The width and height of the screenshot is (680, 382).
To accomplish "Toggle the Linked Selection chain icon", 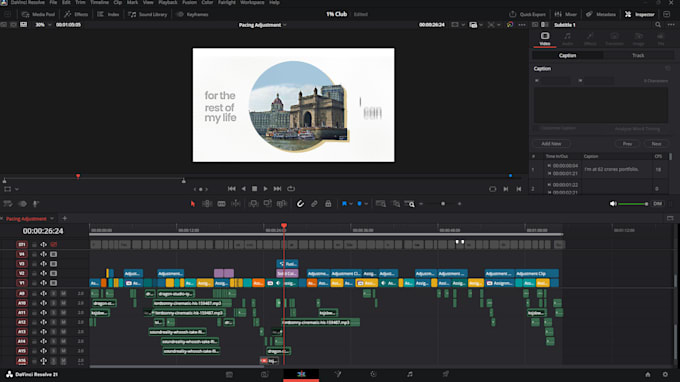I will [314, 204].
